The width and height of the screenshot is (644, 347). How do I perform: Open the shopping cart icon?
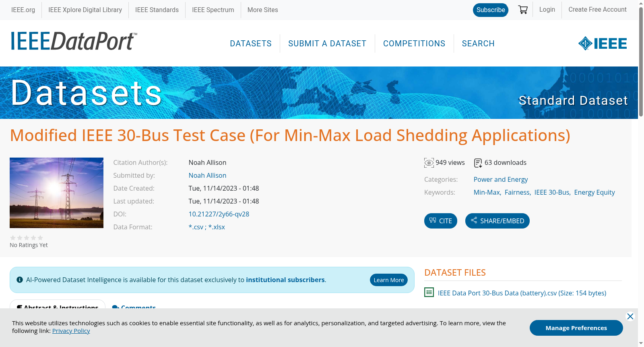[x=523, y=10]
